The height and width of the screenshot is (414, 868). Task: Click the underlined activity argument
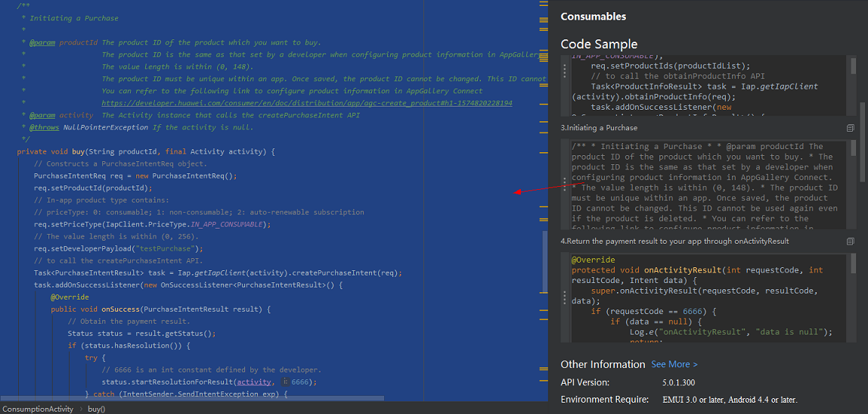click(x=253, y=382)
